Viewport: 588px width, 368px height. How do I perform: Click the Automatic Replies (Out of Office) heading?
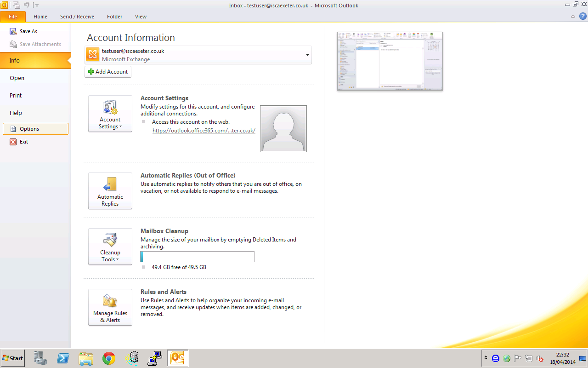point(188,175)
